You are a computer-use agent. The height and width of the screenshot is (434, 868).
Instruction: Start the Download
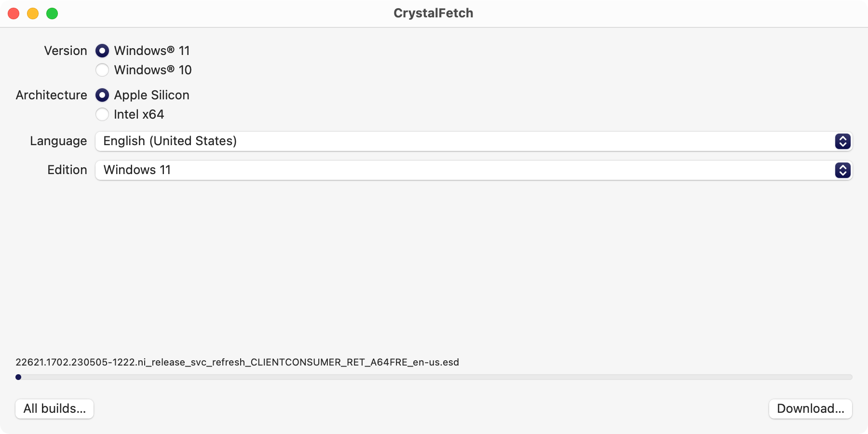810,409
